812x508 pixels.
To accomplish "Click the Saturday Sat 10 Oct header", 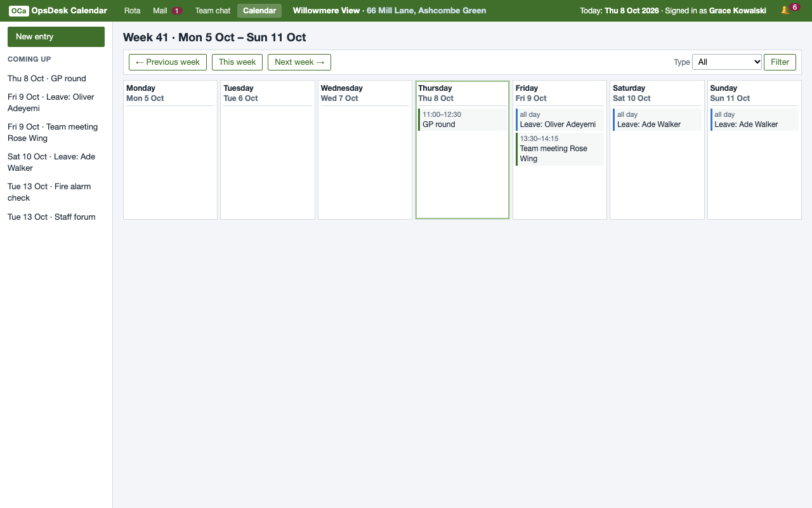I will [x=657, y=93].
